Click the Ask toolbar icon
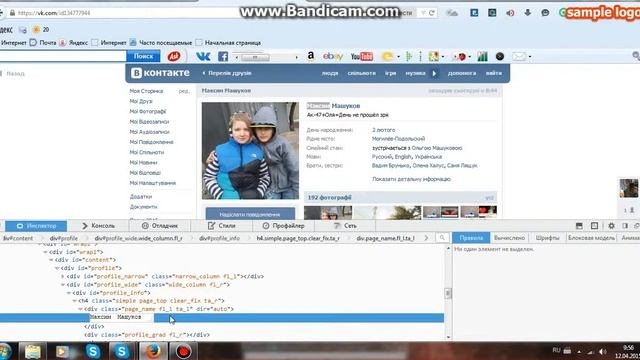640x360 pixels. click(174, 56)
